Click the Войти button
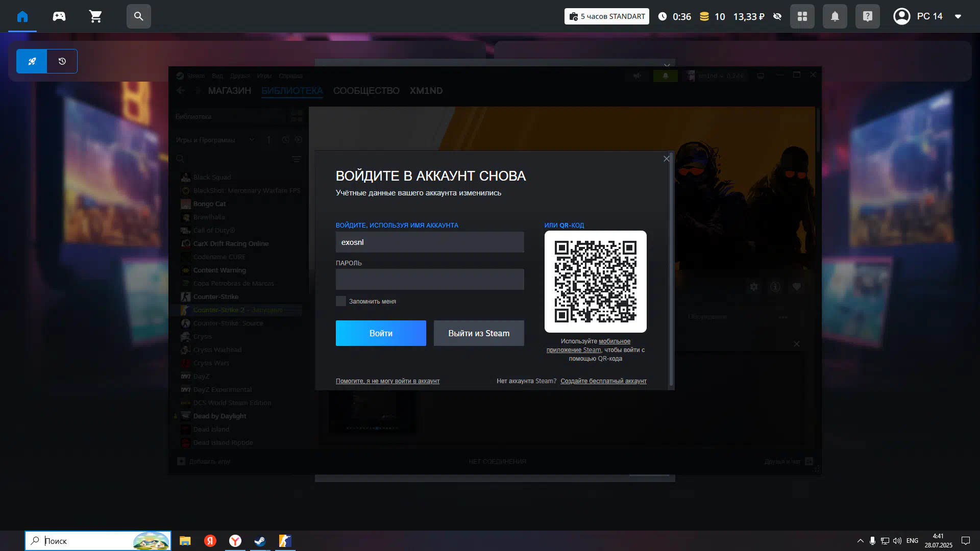This screenshot has width=980, height=551. click(x=381, y=333)
